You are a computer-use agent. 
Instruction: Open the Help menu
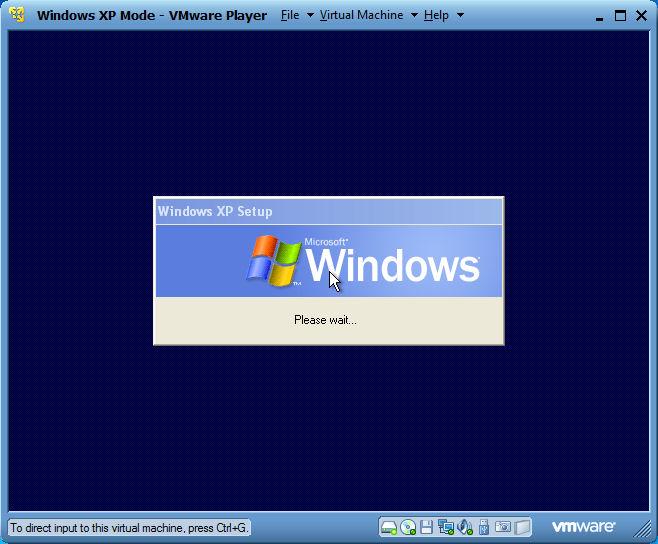(436, 15)
